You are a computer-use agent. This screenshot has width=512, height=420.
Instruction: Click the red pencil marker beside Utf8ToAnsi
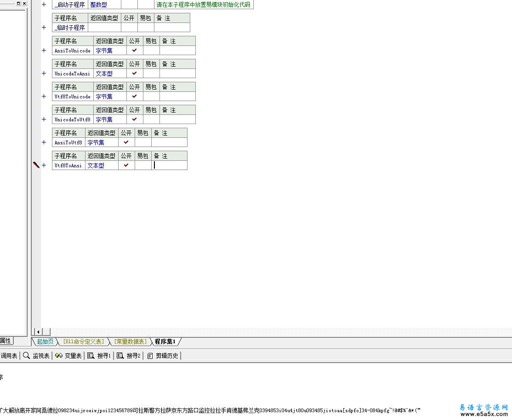36,165
